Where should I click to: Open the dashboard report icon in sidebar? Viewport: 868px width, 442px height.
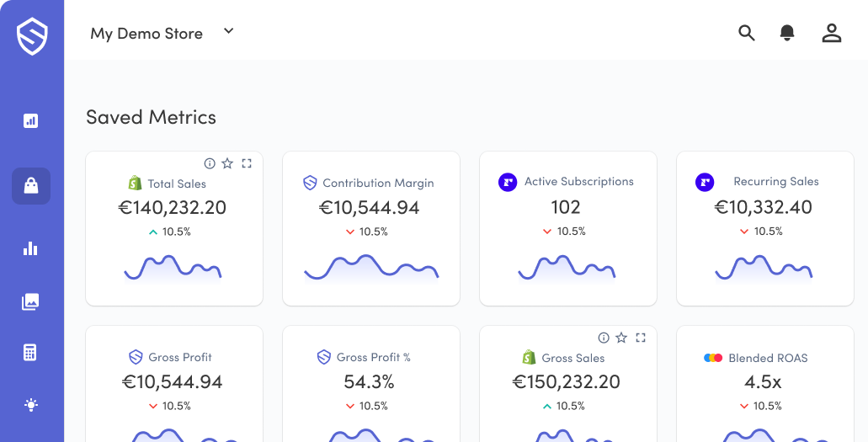31,120
